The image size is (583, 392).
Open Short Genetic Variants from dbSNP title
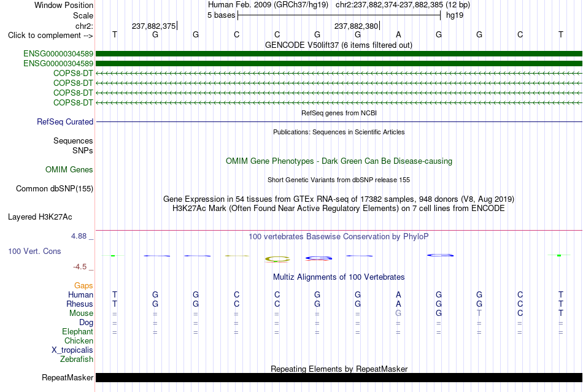pyautogui.click(x=339, y=180)
